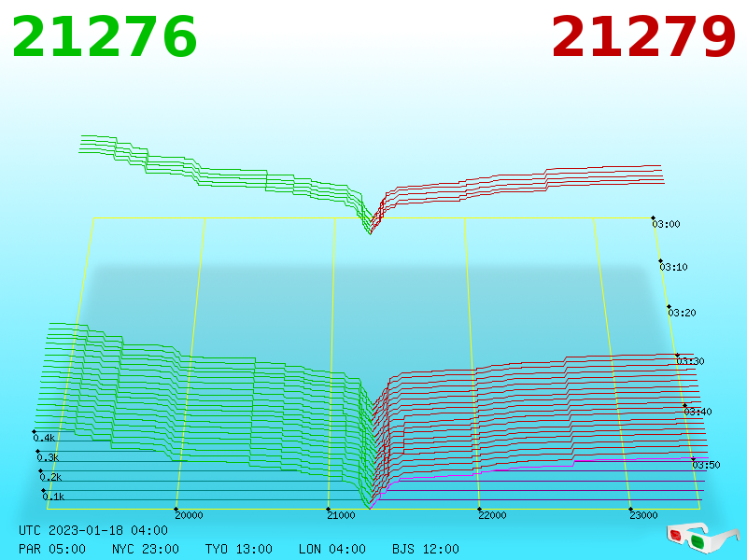Select the 03:20 time axis label

point(682,313)
